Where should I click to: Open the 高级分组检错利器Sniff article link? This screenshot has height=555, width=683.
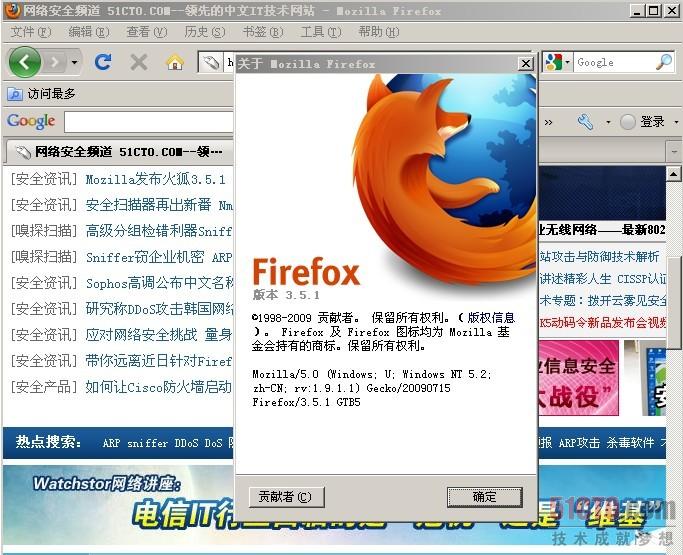(159, 231)
